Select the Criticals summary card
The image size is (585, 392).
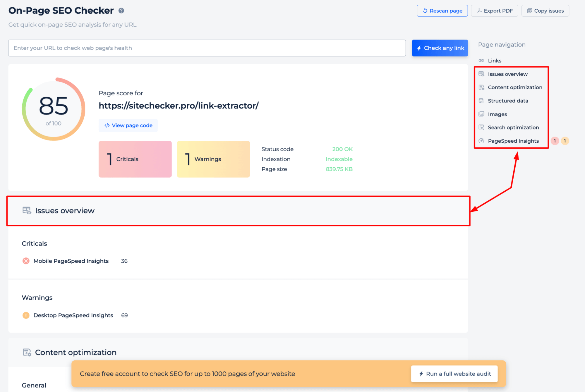(135, 159)
